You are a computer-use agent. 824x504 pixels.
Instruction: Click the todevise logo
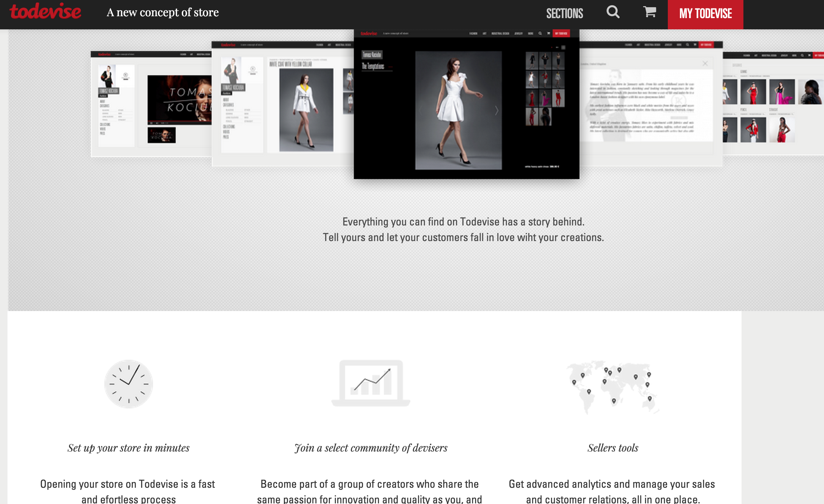coord(45,11)
